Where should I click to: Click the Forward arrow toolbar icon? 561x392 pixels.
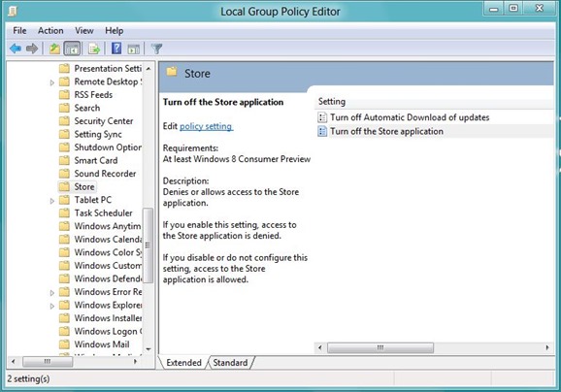[32, 49]
